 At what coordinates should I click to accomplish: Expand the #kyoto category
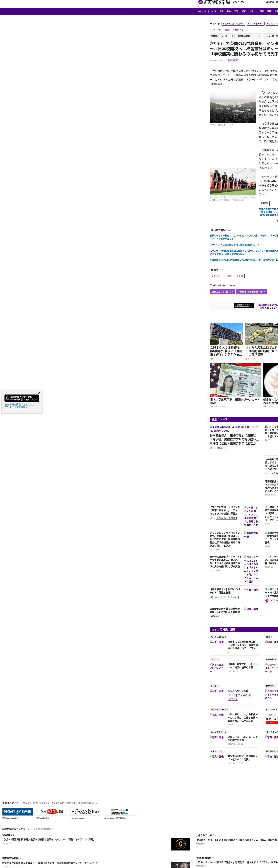tap(217, 751)
